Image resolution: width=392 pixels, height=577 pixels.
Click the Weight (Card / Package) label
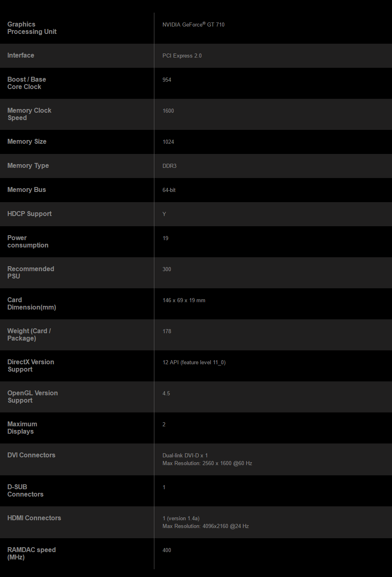[x=29, y=335]
